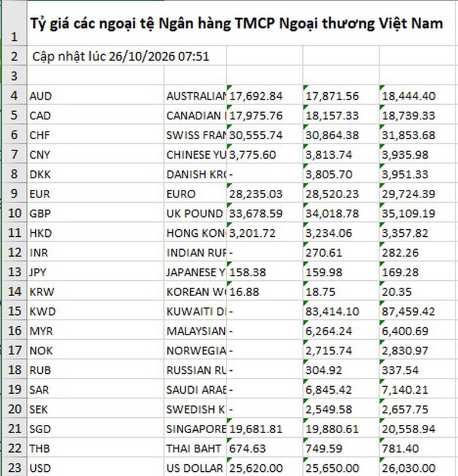The height and width of the screenshot is (476, 458).
Task: Click the CHF value 31,853.68
Action: click(418, 134)
